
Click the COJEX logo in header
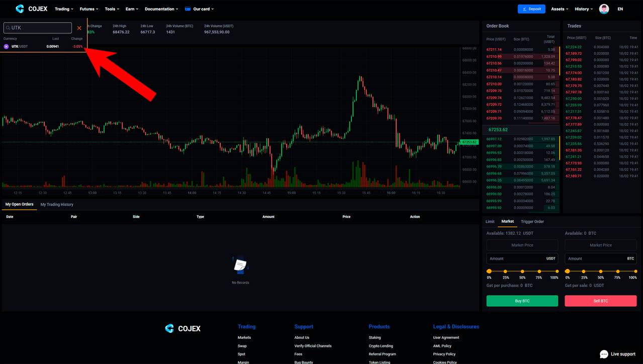(31, 9)
